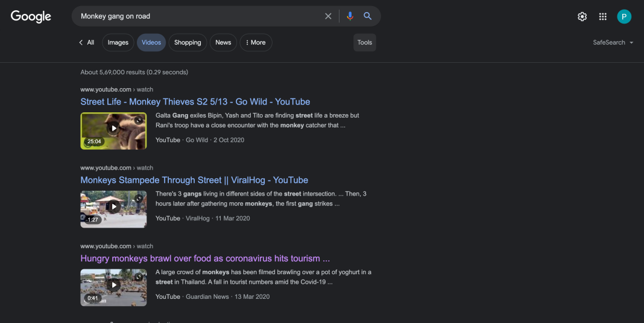Click the magnifying glass search icon
Image resolution: width=644 pixels, height=323 pixels.
(x=368, y=16)
